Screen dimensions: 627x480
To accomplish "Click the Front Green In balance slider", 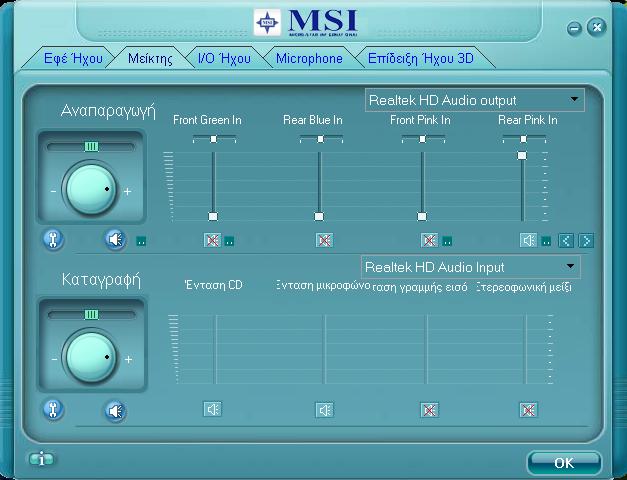I will [x=214, y=139].
